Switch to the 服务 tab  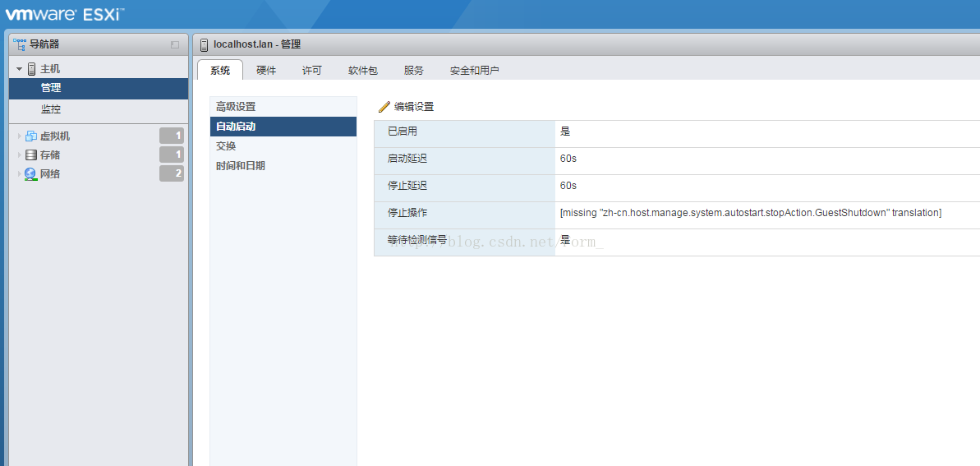coord(413,71)
